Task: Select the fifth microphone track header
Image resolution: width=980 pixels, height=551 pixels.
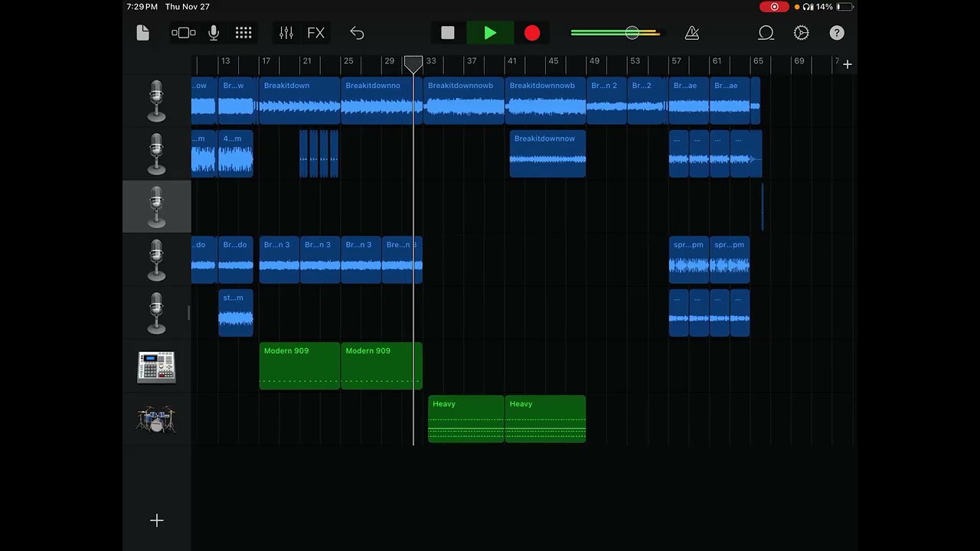Action: pos(156,313)
